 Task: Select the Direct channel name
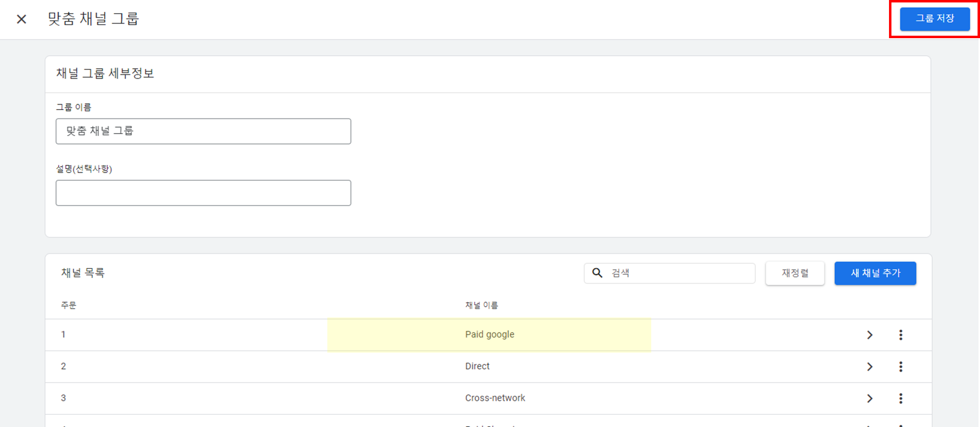click(x=477, y=366)
